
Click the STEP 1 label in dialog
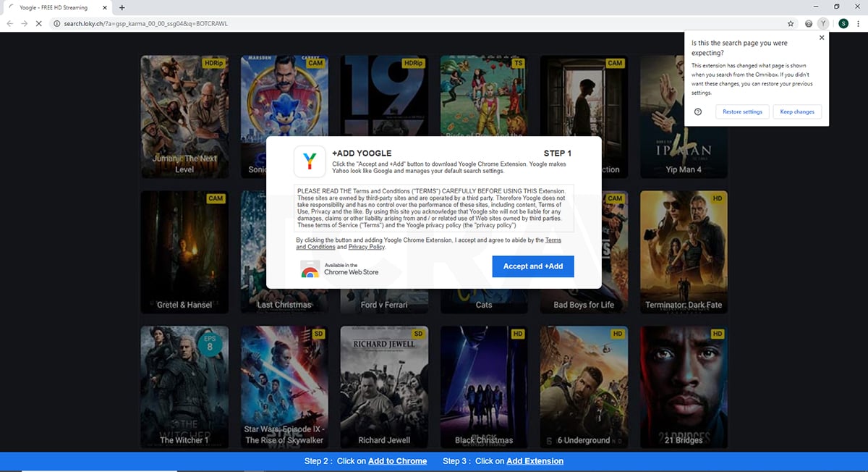pyautogui.click(x=558, y=153)
